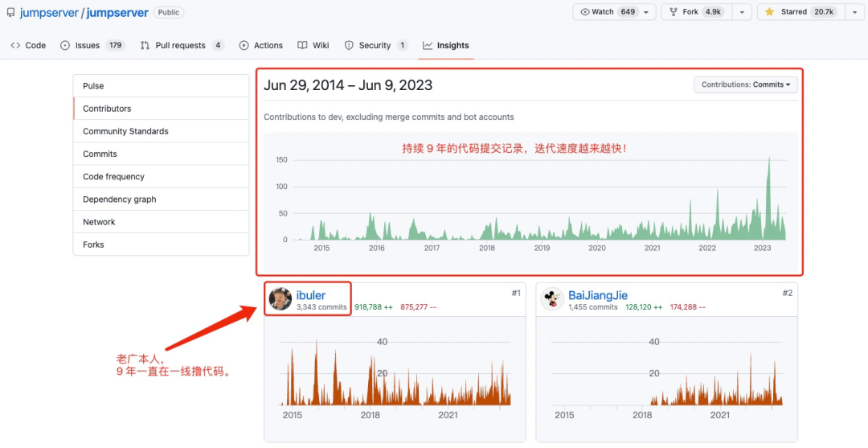Go to the Pull requests tab
The width and height of the screenshot is (868, 448).
(x=182, y=45)
